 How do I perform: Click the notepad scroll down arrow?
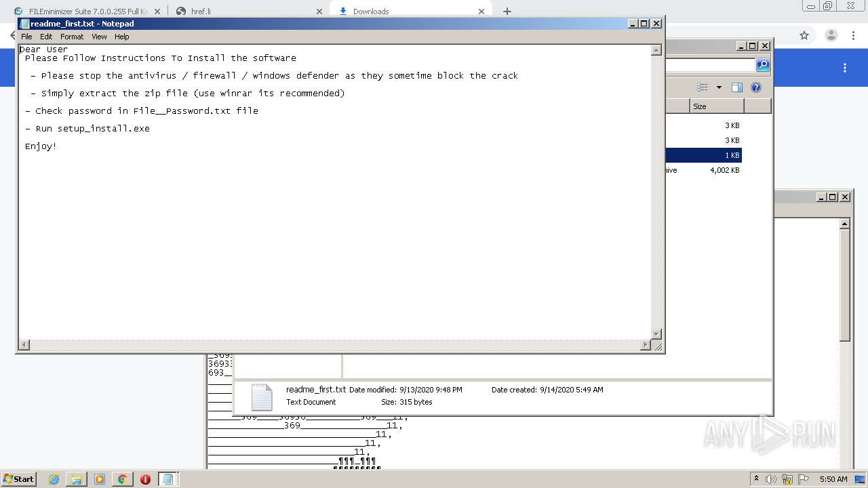pos(656,334)
